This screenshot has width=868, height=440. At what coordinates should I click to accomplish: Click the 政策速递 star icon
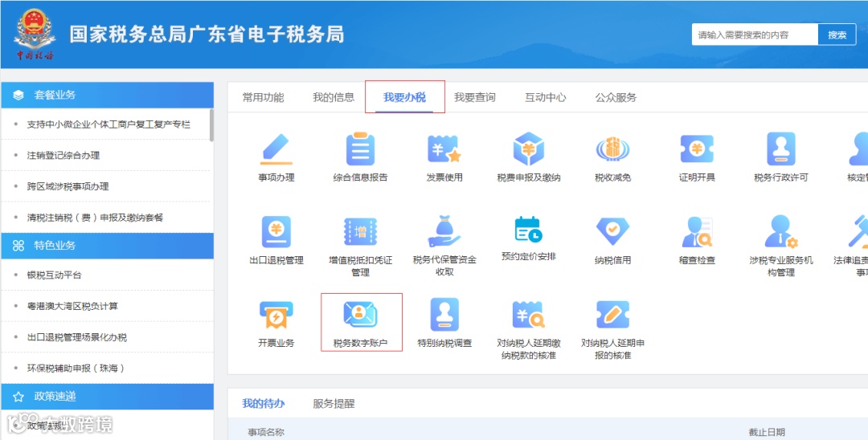[x=18, y=397]
